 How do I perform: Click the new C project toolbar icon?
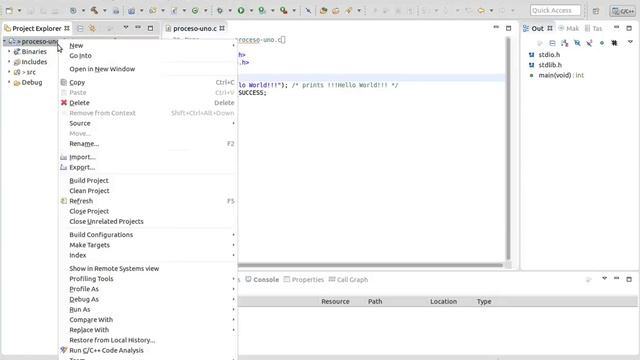(131, 11)
